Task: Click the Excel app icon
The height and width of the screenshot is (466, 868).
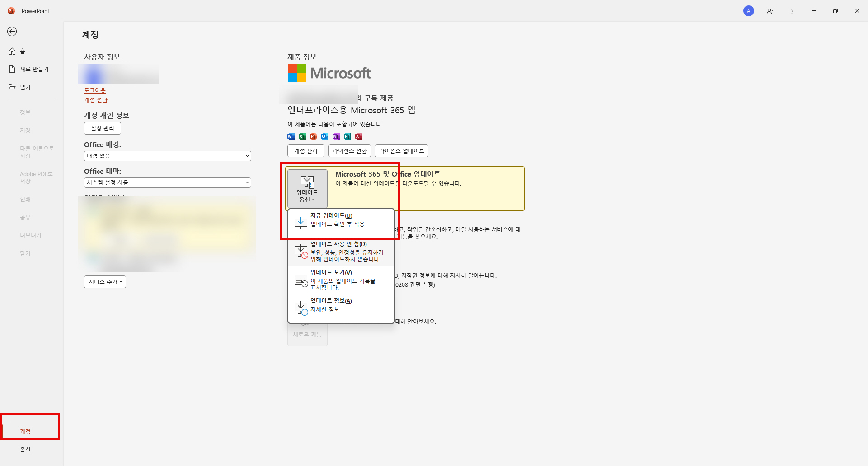Action: coord(302,136)
